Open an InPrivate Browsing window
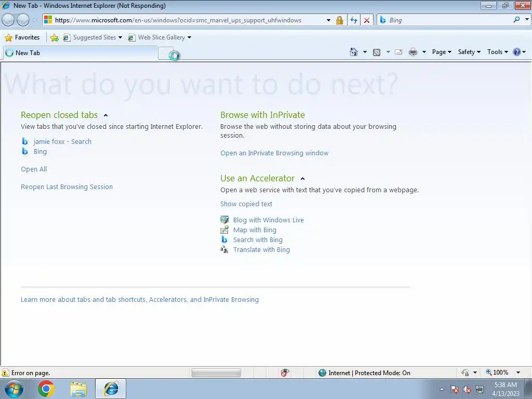This screenshot has height=399, width=532. tap(274, 153)
